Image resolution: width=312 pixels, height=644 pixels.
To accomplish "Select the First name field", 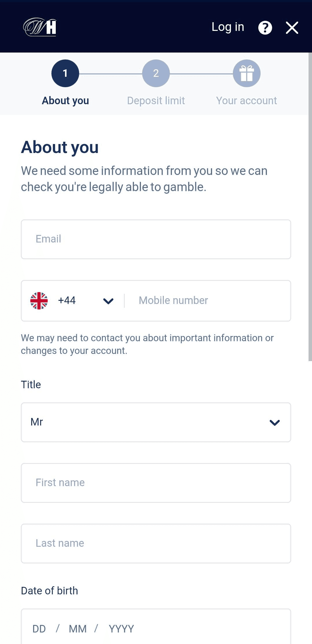I will tap(156, 482).
